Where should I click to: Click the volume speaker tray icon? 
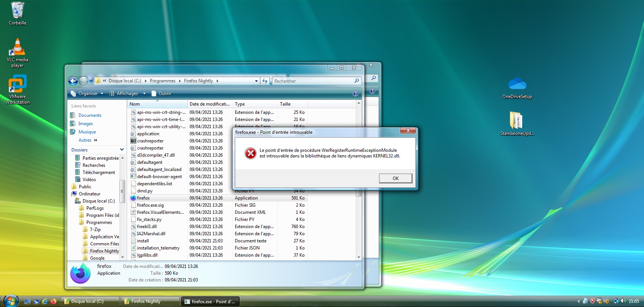coord(623,301)
